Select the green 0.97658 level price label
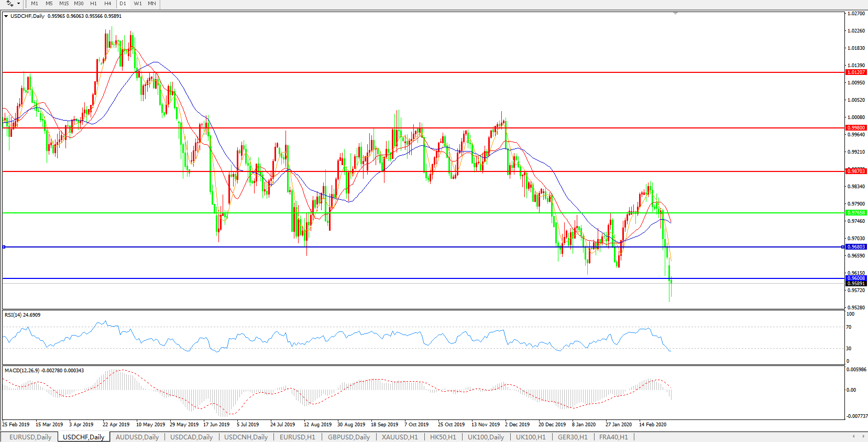Screen dimensions: 868x442 coord(856,213)
